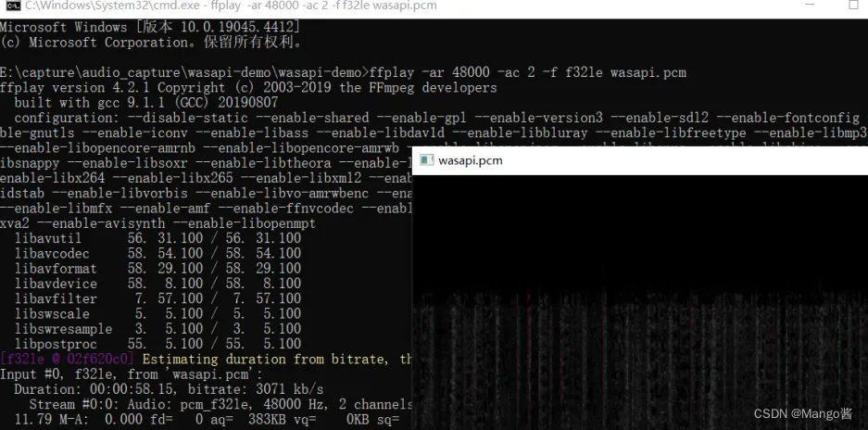The height and width of the screenshot is (430, 868).
Task: Click the libswresample version row
Action: (157, 329)
